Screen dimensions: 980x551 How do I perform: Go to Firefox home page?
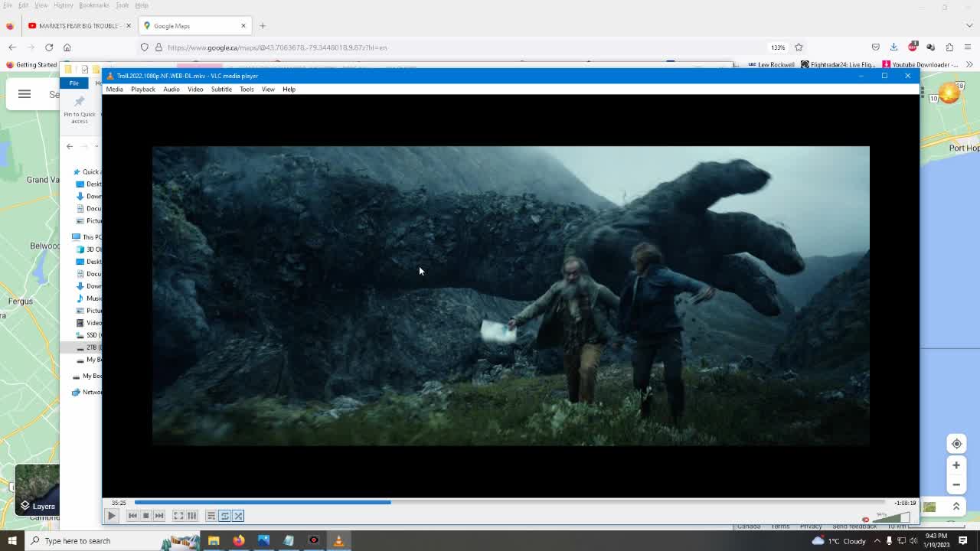tap(67, 47)
